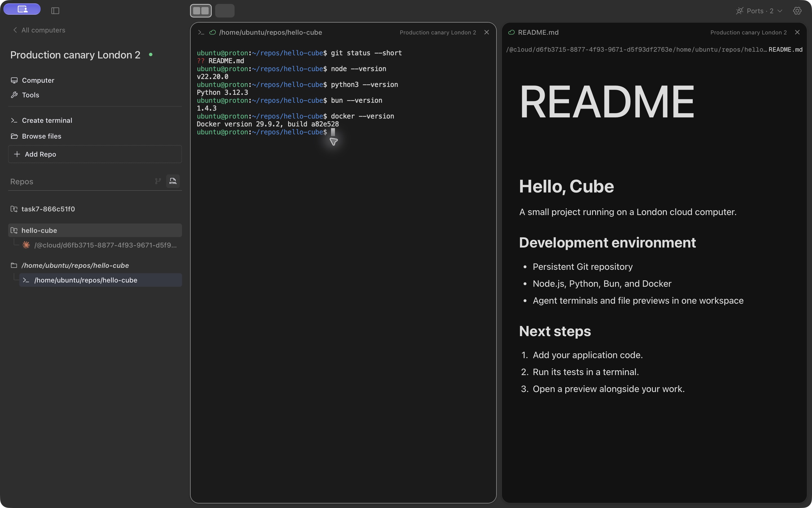Viewport: 812px width, 508px height.
Task: Click the cloud icon beside README.md title
Action: tap(511, 32)
